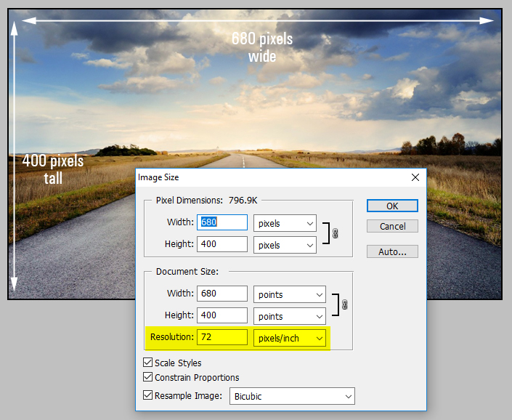Click the Resolution value field
Viewport: 512px width, 420px height.
pyautogui.click(x=222, y=337)
